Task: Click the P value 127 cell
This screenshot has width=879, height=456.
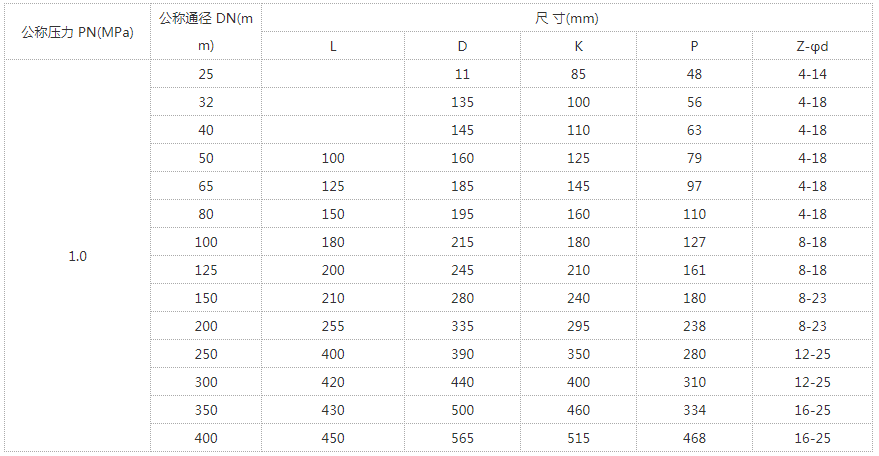Action: tap(695, 242)
